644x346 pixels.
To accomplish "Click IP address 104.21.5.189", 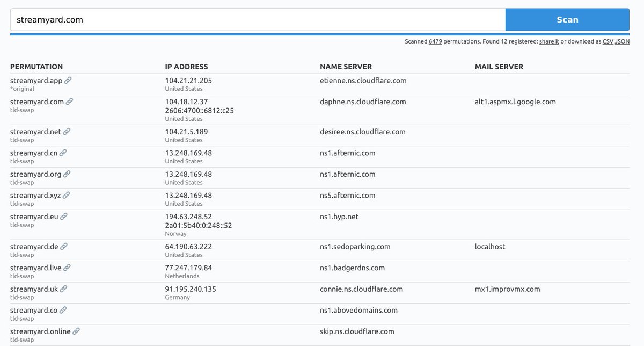I will tap(186, 132).
